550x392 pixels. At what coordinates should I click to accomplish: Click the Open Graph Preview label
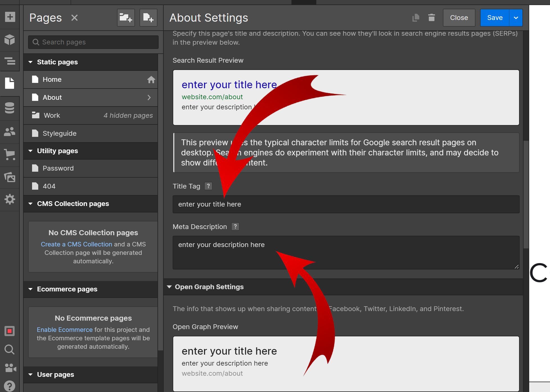(x=205, y=327)
